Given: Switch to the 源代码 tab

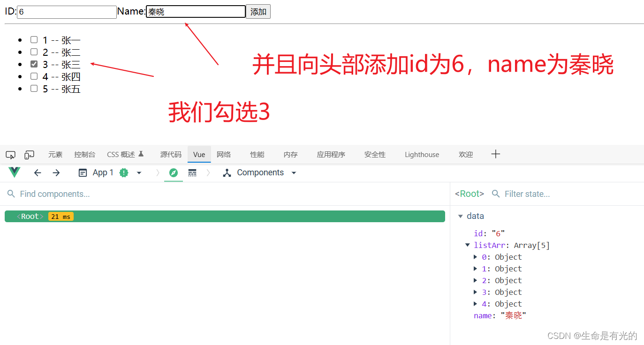Looking at the screenshot, I should point(171,155).
